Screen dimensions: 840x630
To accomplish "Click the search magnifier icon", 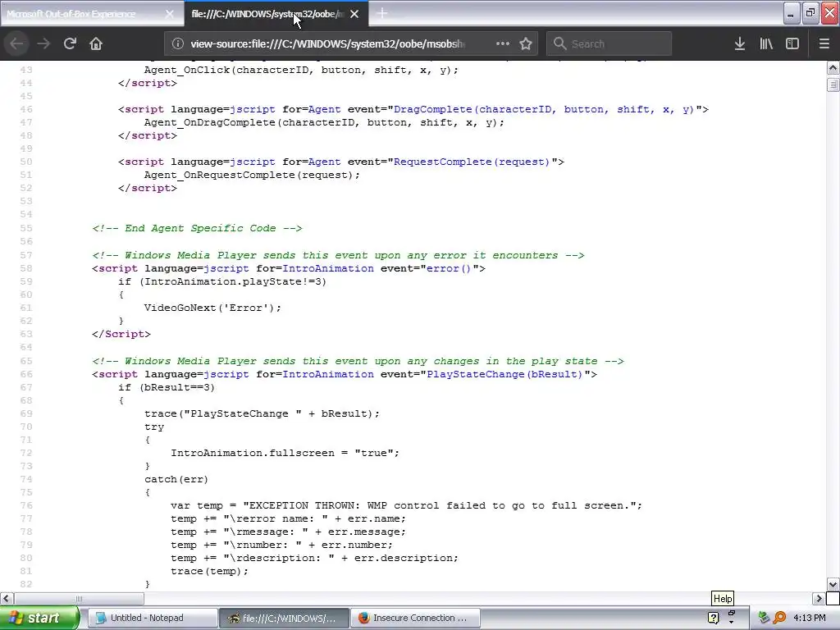I will pyautogui.click(x=559, y=43).
